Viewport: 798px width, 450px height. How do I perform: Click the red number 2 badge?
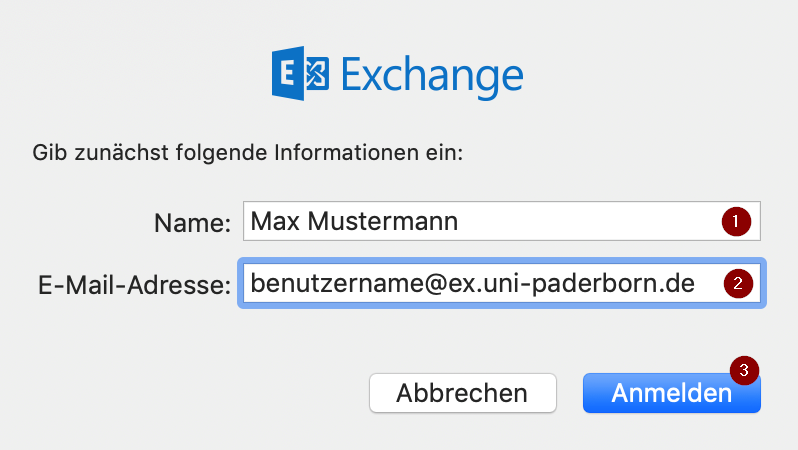[x=736, y=284]
